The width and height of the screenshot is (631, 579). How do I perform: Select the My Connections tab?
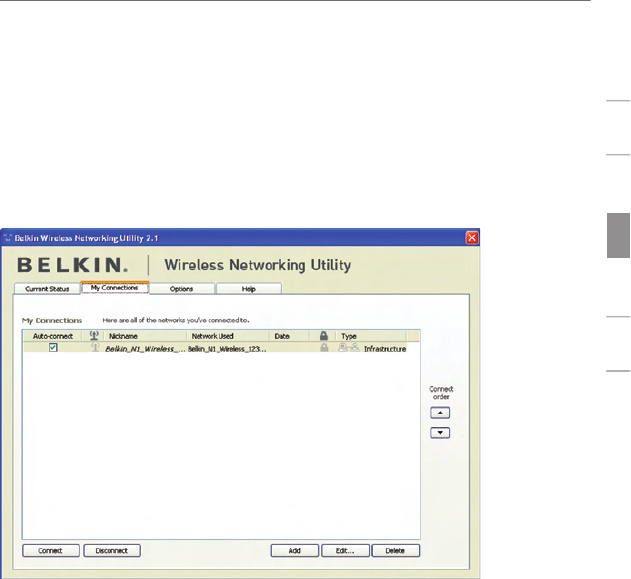pyautogui.click(x=115, y=288)
